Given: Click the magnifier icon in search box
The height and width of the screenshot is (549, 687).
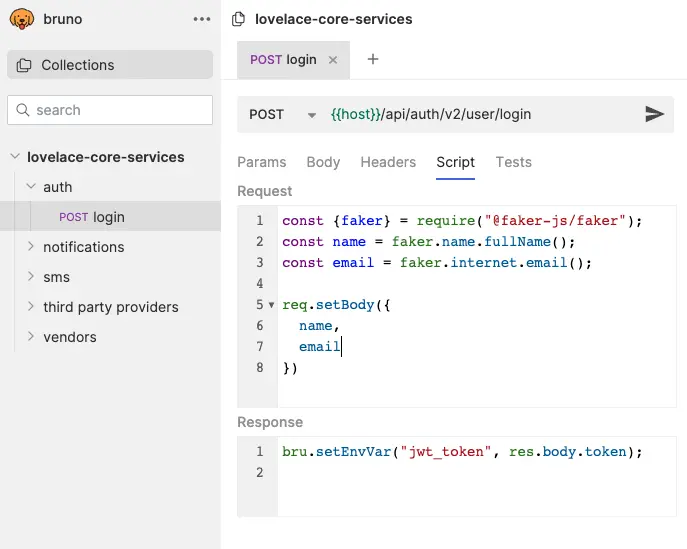Looking at the screenshot, I should pyautogui.click(x=23, y=110).
